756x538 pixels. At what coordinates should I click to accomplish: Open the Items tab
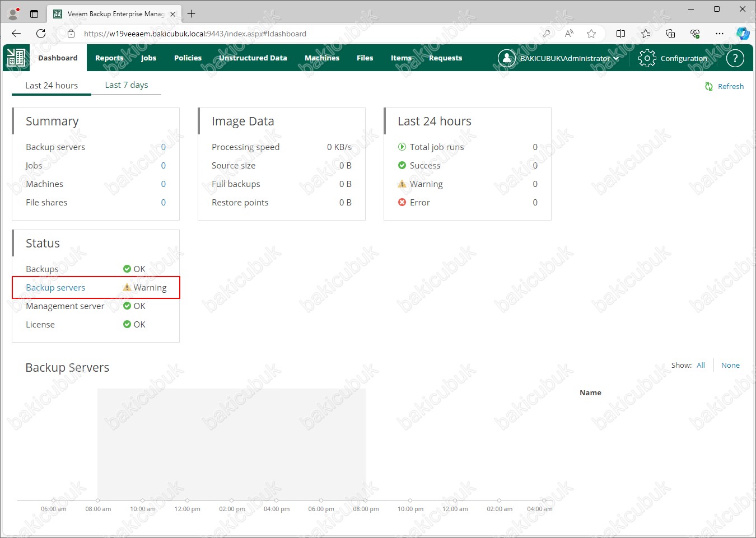coord(401,58)
